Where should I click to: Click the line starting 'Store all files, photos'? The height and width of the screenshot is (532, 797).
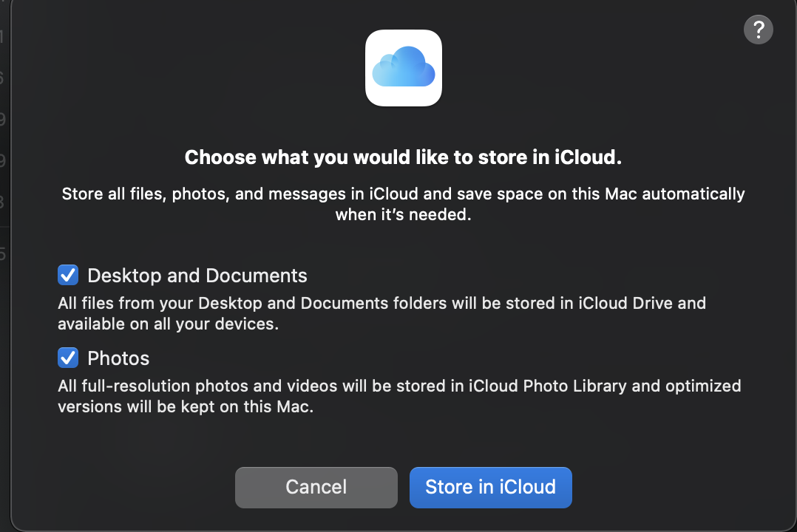[x=403, y=194]
